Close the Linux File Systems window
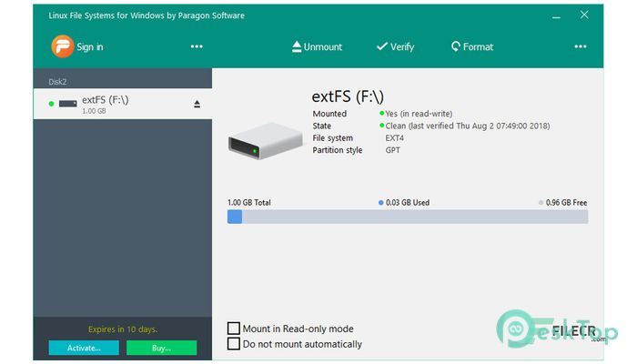Image resolution: width=637 pixels, height=364 pixels. tap(584, 15)
